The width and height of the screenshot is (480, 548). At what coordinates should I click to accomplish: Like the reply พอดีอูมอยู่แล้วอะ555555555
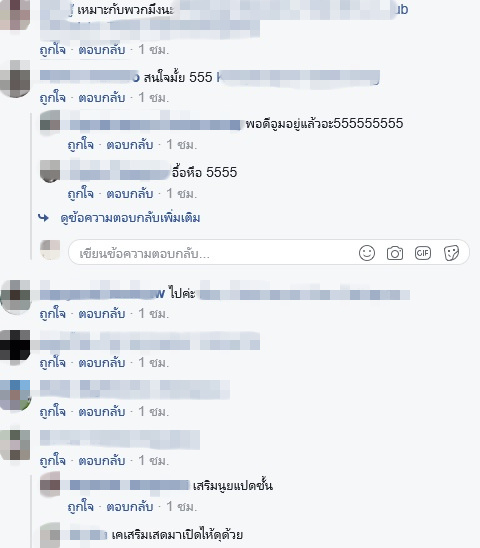pyautogui.click(x=80, y=144)
